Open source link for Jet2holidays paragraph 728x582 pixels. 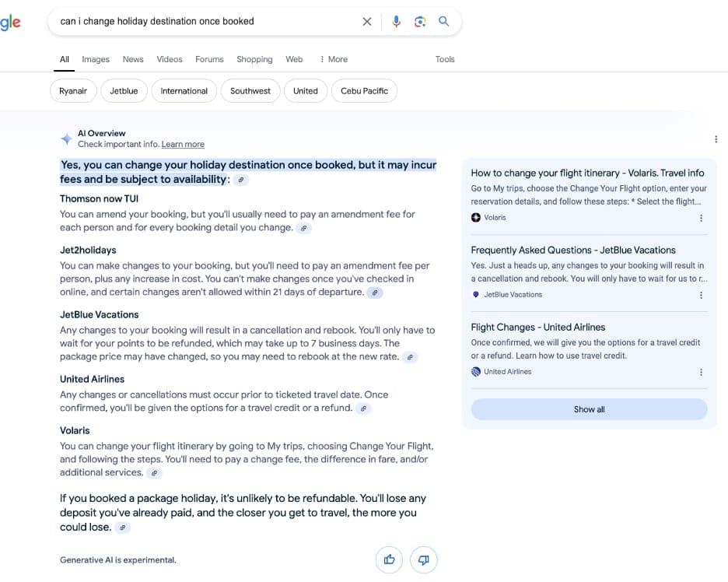375,293
